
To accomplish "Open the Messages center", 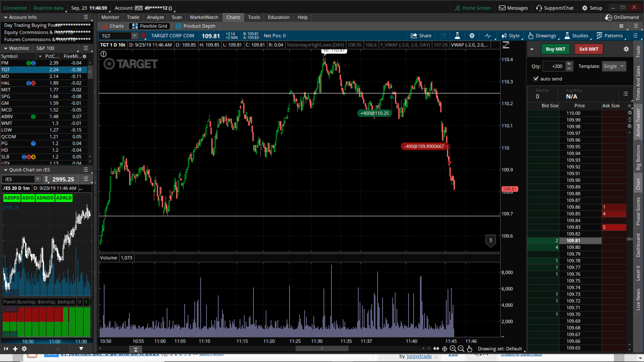I will 513,8.
